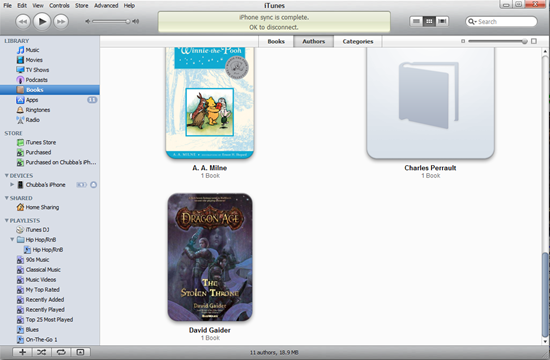550x360 pixels.
Task: Select A. A. Milne Winnie-the-Pooh cover
Action: (210, 103)
